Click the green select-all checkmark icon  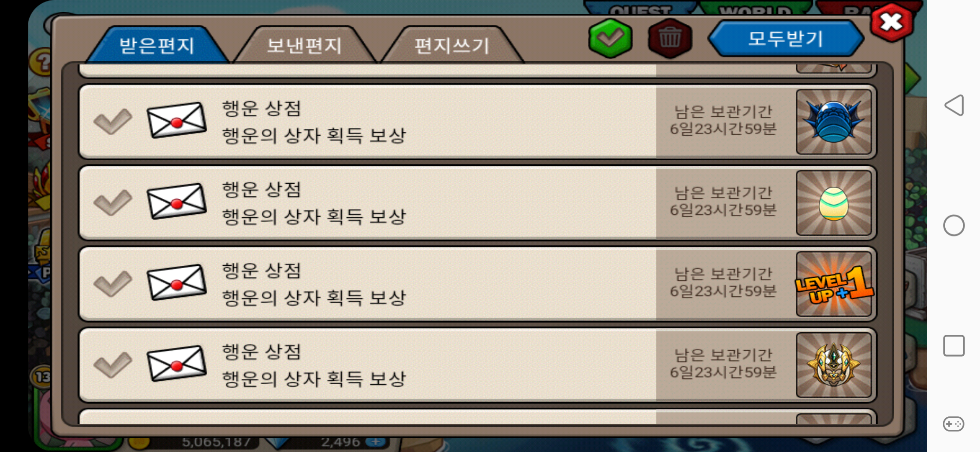tap(610, 39)
